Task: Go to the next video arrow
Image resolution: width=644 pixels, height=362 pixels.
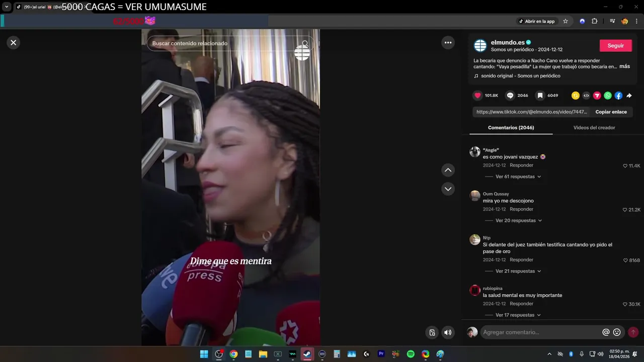Action: [x=448, y=189]
